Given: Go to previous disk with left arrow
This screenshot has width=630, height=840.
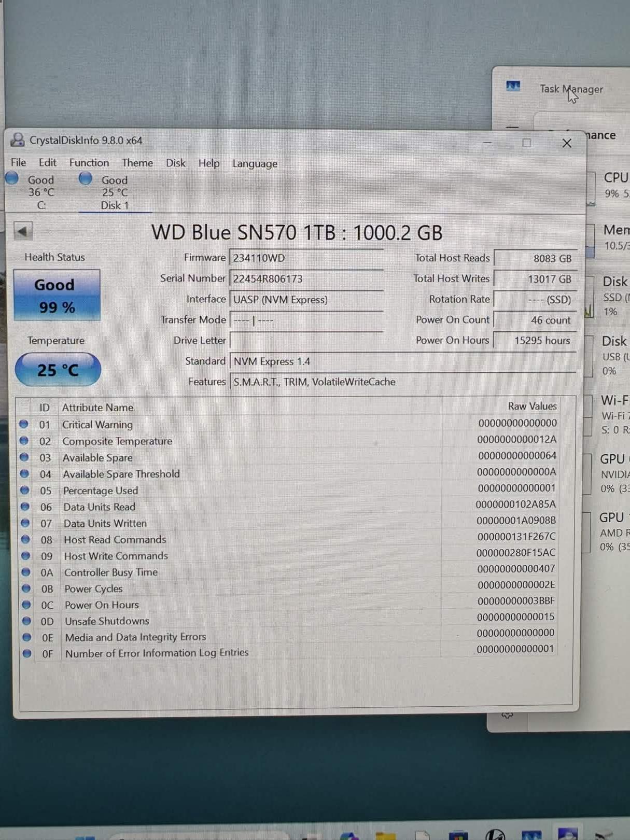Looking at the screenshot, I should point(23,231).
